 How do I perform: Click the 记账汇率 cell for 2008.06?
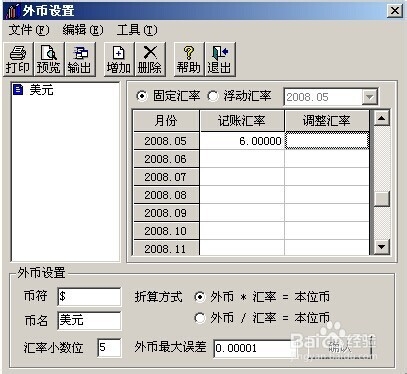242,159
